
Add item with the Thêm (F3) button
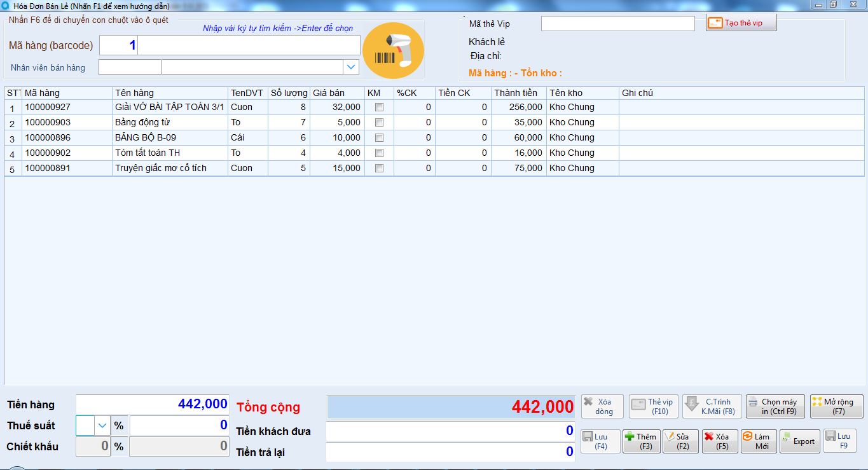641,441
